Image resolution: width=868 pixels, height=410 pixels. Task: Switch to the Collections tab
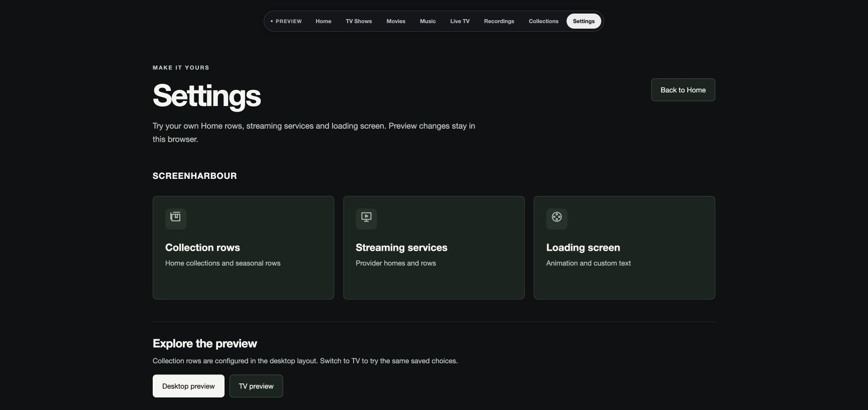click(544, 21)
